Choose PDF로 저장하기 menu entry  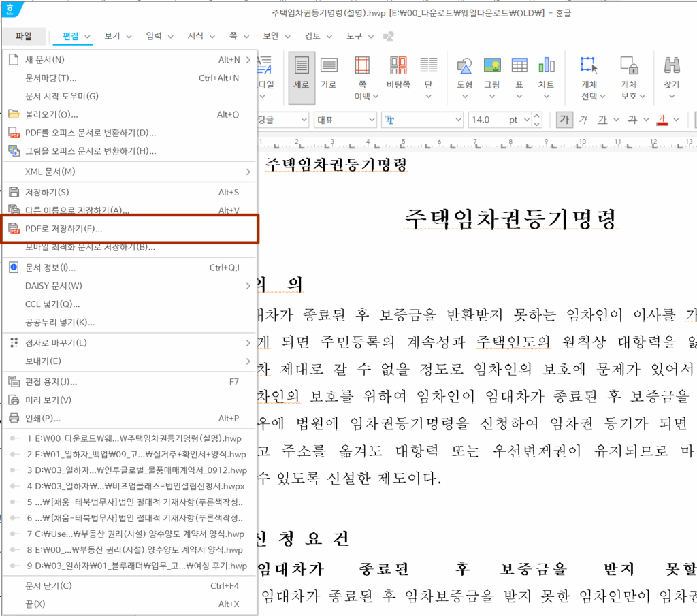pyautogui.click(x=130, y=229)
